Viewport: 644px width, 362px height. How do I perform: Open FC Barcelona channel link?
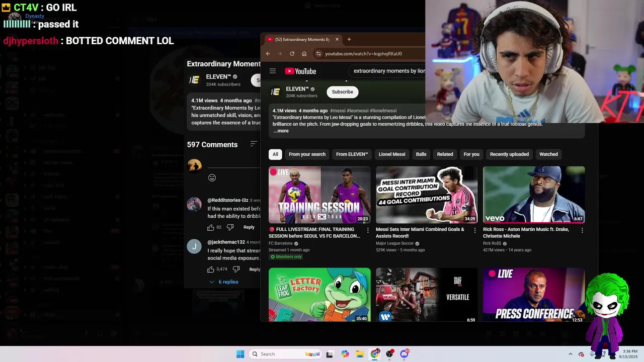281,243
